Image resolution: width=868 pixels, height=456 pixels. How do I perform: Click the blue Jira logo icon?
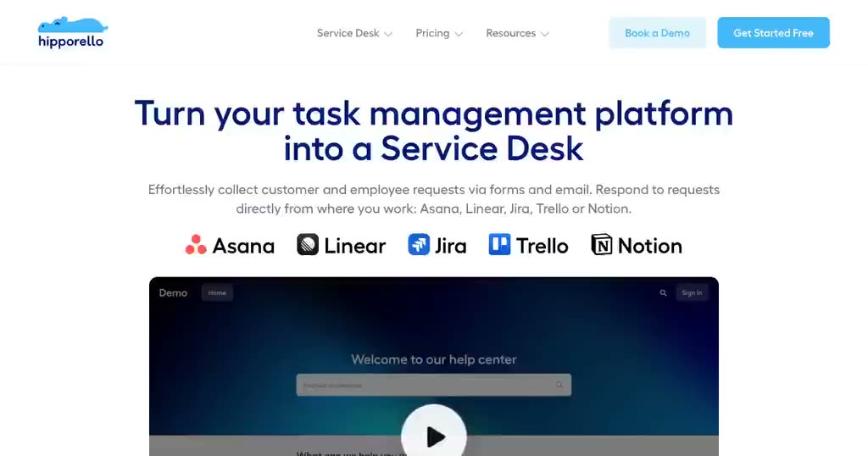419,245
